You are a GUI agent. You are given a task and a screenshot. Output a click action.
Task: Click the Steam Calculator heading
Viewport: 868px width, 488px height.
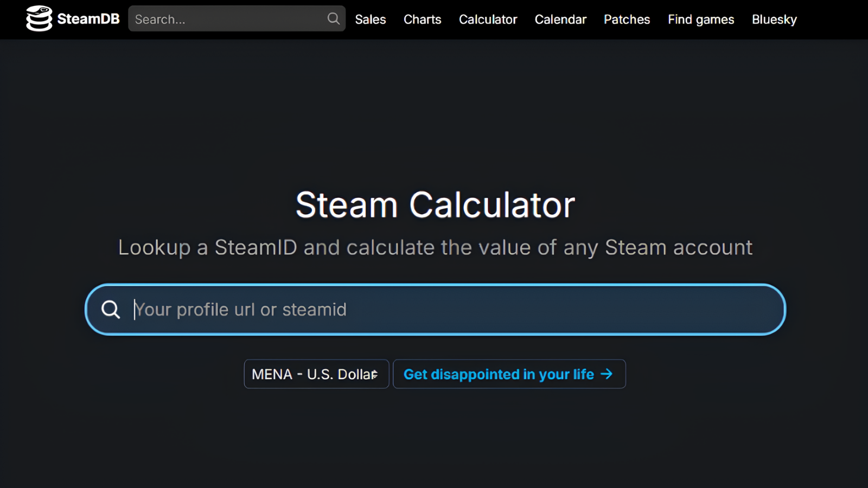[435, 205]
